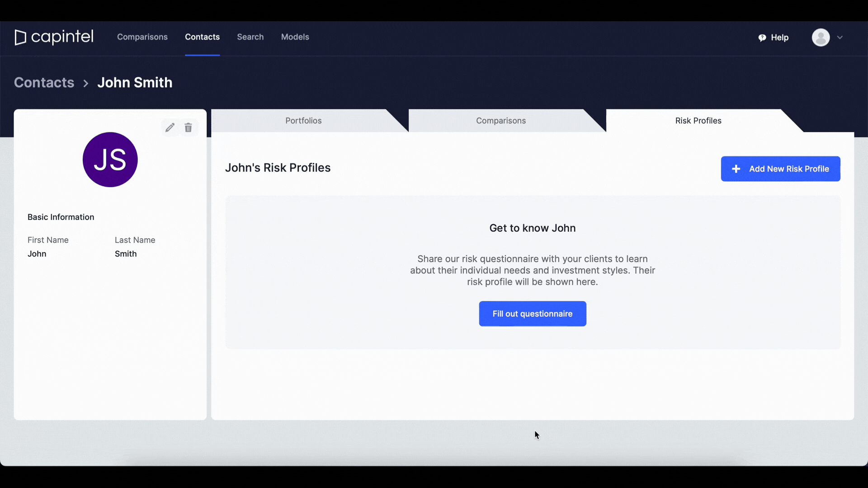Select the Contacts navigation item

202,37
